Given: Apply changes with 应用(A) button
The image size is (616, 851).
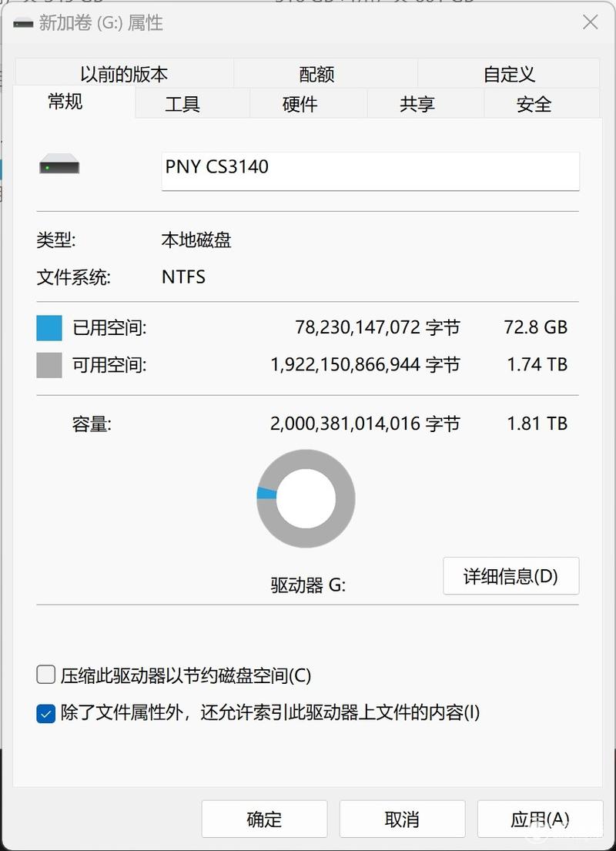Looking at the screenshot, I should coord(540,819).
